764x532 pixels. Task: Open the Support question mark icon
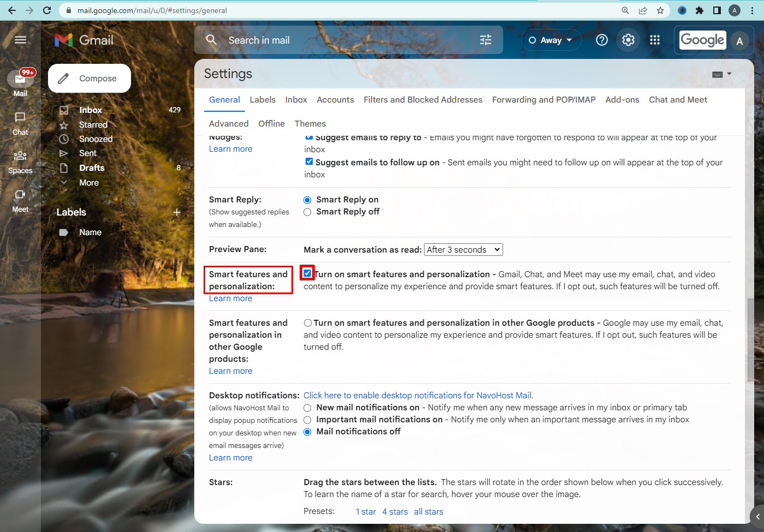pyautogui.click(x=602, y=40)
